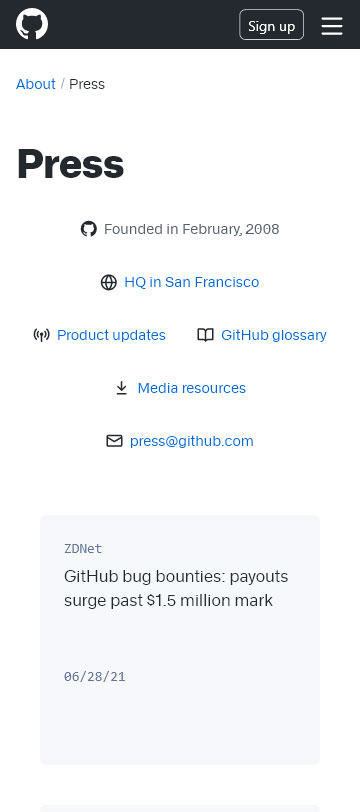Click the download arrow icon
Screen dimensions: 360x812
(122, 388)
